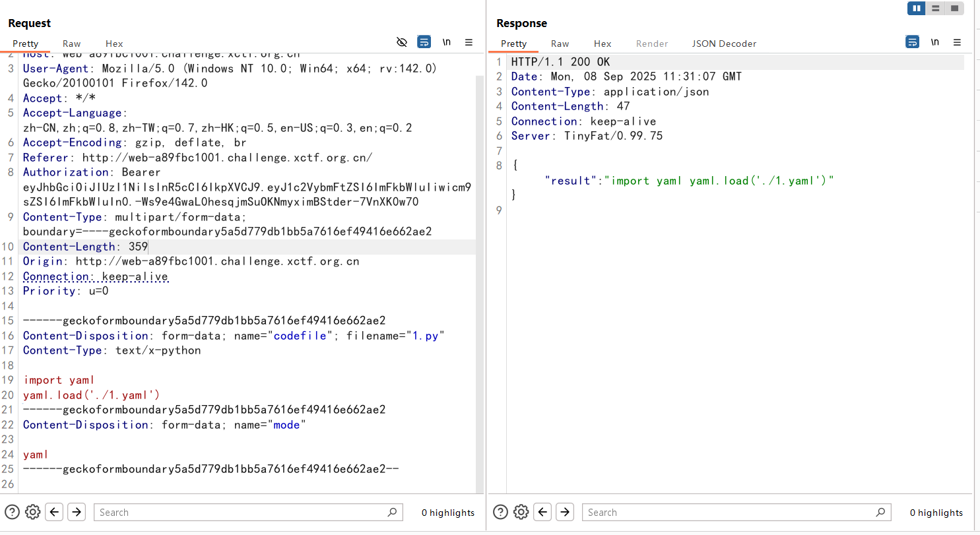Select combined tabbed layout icon

pos(954,9)
